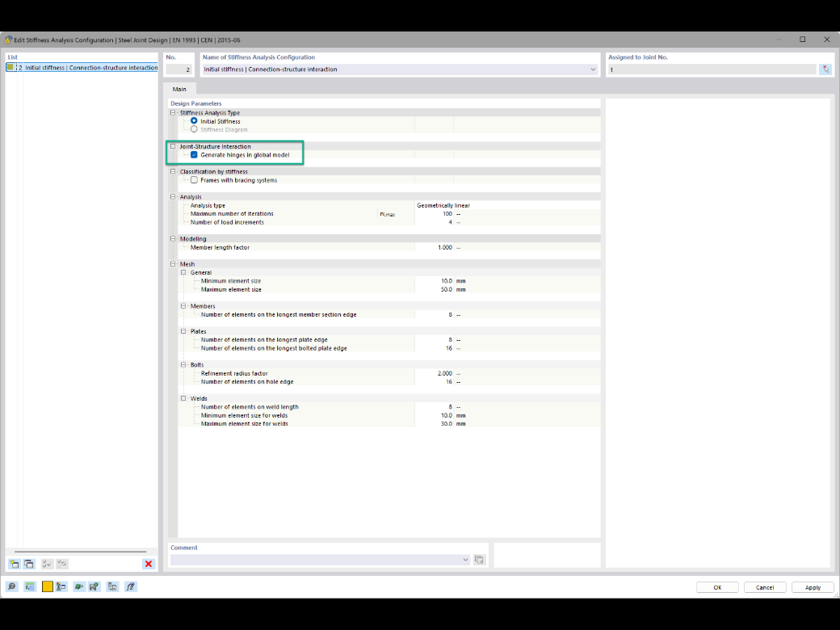The height and width of the screenshot is (630, 840).
Task: Collapse the Members mesh subsection
Action: pos(183,306)
